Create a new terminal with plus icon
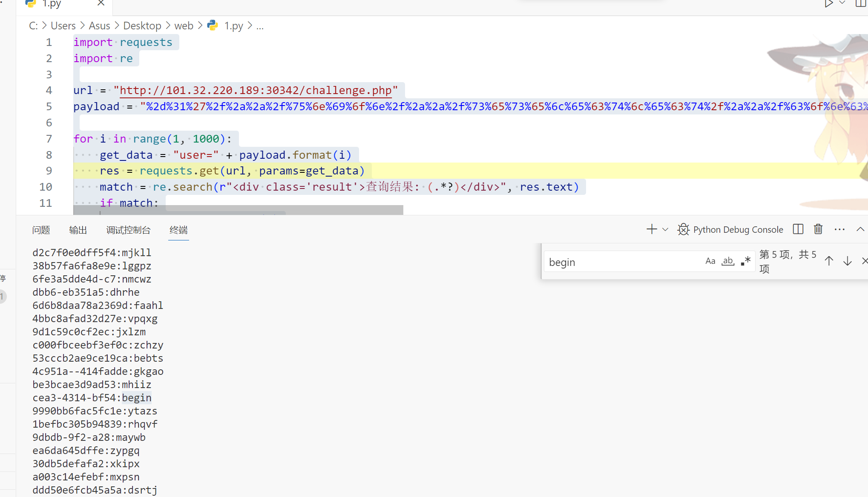This screenshot has width=868, height=497. point(652,230)
